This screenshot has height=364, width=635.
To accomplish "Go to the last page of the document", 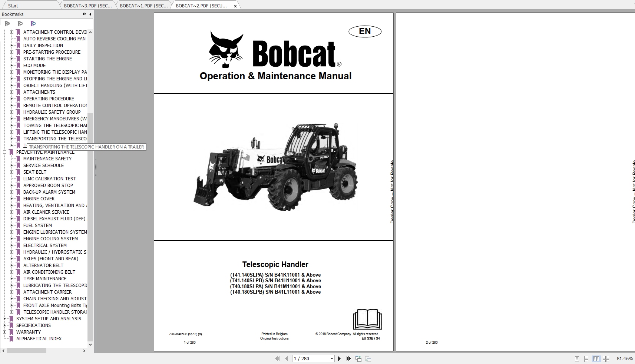I will [x=348, y=358].
